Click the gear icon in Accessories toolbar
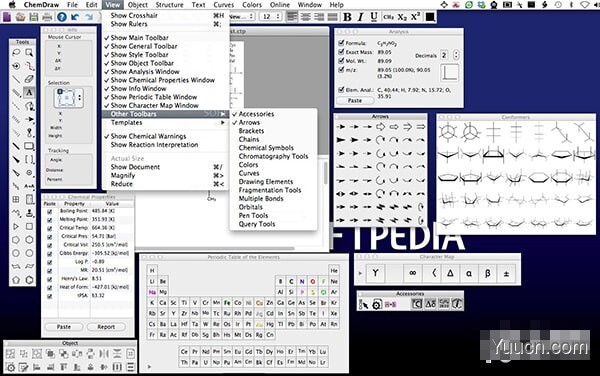Screen dimensions: 600x376 pyautogui.click(x=377, y=304)
